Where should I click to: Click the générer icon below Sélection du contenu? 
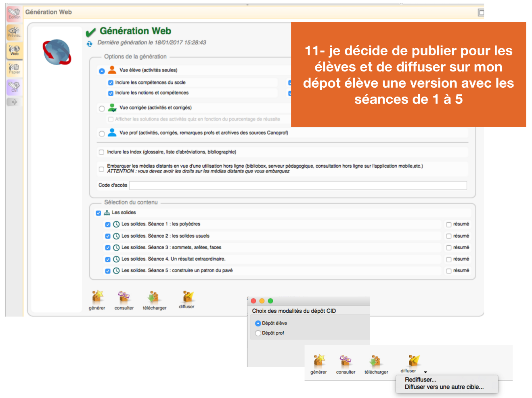pos(97,300)
